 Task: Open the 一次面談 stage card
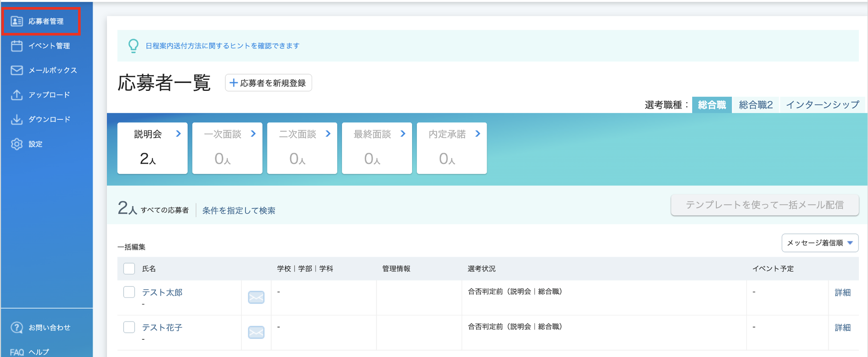coord(228,148)
